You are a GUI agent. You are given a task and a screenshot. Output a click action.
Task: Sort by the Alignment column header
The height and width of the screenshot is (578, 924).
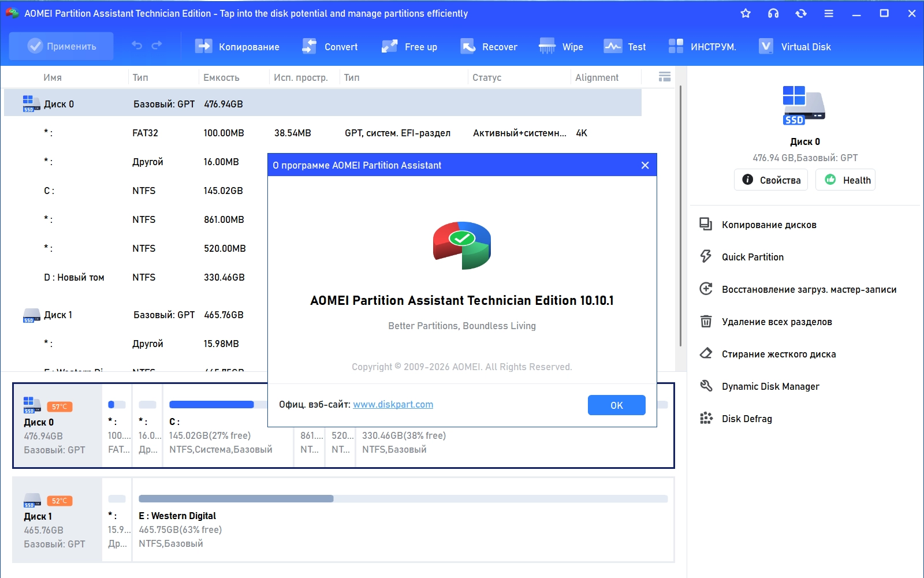point(597,77)
